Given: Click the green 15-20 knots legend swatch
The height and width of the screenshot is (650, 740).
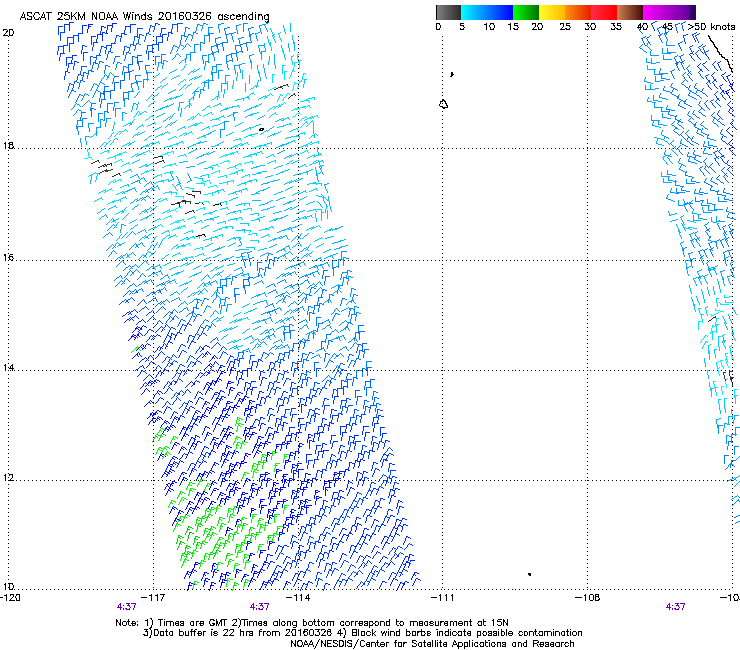Looking at the screenshot, I should coord(526,12).
